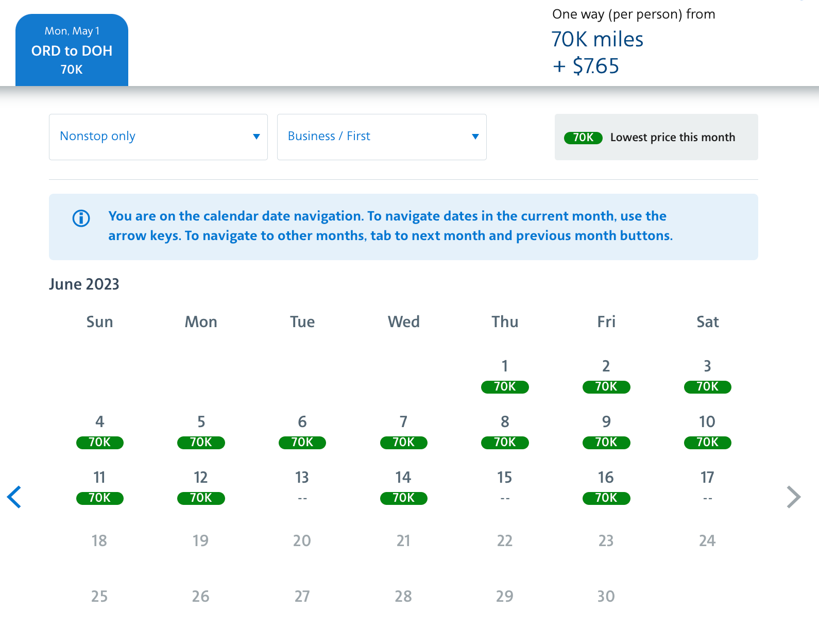Choose June 10 on the calendar
This screenshot has height=644, width=819.
[707, 432]
